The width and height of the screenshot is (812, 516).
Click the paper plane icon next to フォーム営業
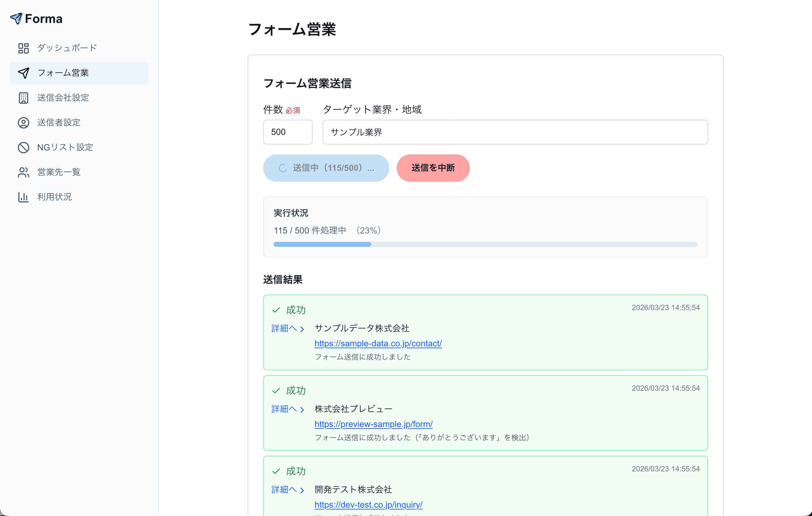pos(24,73)
